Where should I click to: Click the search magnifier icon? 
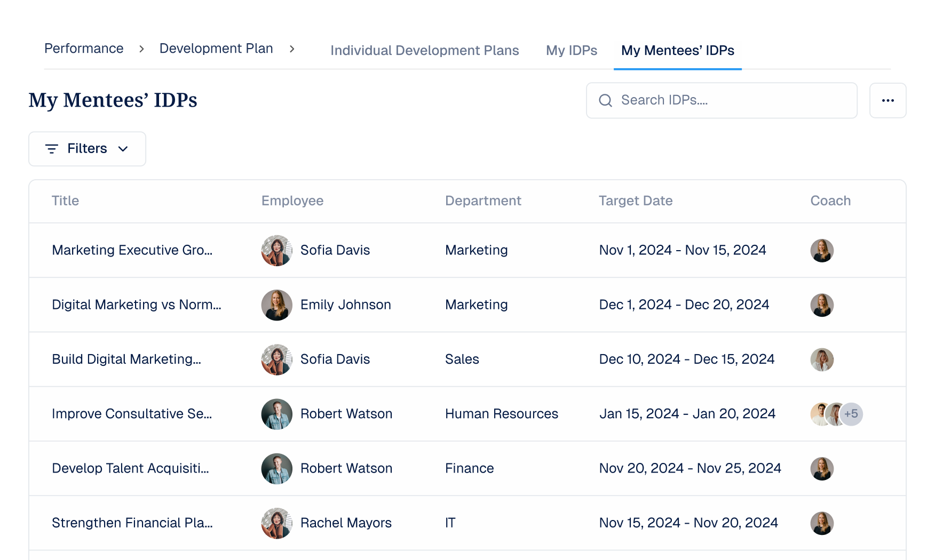point(605,100)
